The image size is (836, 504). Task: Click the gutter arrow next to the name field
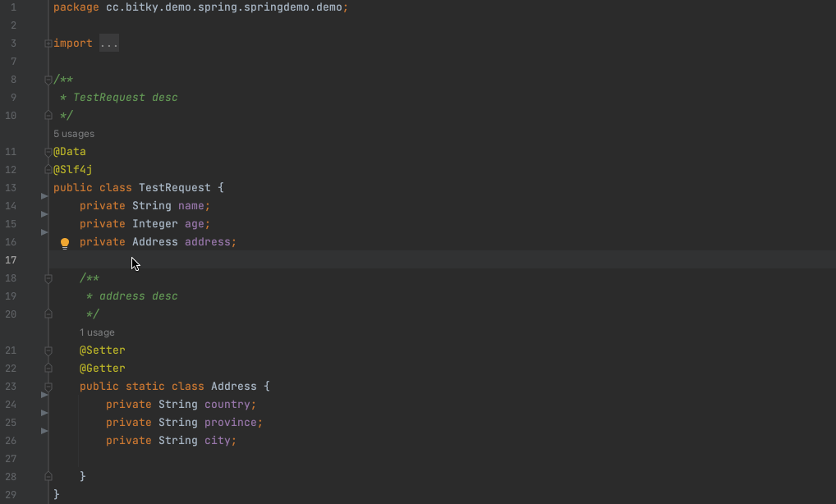pos(44,196)
